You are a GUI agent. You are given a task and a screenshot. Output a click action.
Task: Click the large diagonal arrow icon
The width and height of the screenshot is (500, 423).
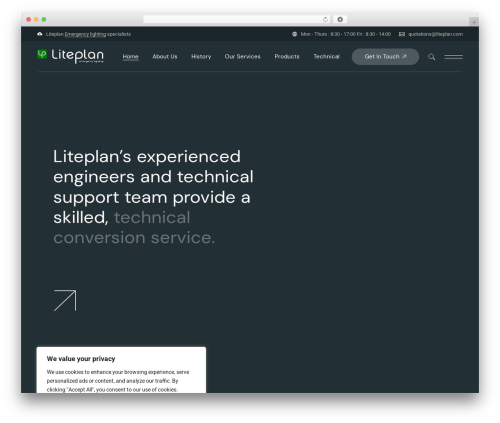click(65, 300)
